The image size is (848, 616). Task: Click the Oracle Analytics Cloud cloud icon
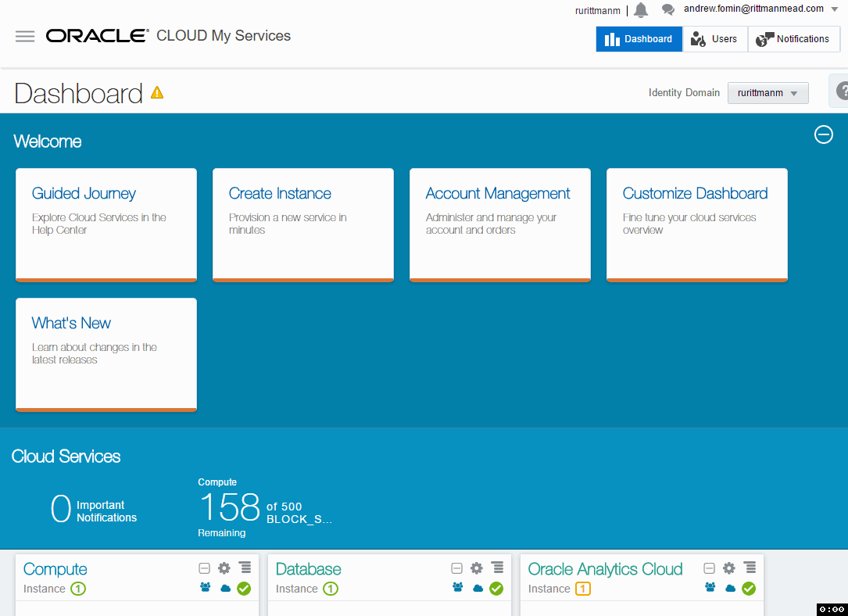click(731, 588)
